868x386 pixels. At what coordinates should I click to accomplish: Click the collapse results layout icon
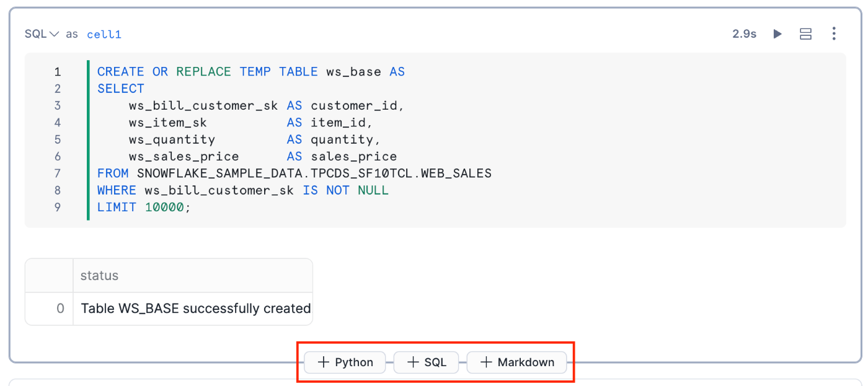805,34
